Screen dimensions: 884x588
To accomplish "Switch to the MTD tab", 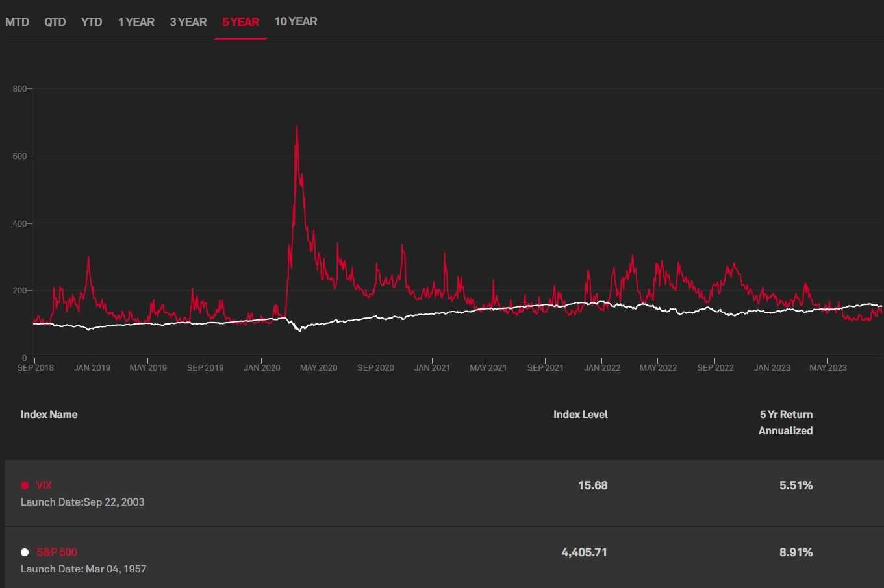I will coord(18,21).
